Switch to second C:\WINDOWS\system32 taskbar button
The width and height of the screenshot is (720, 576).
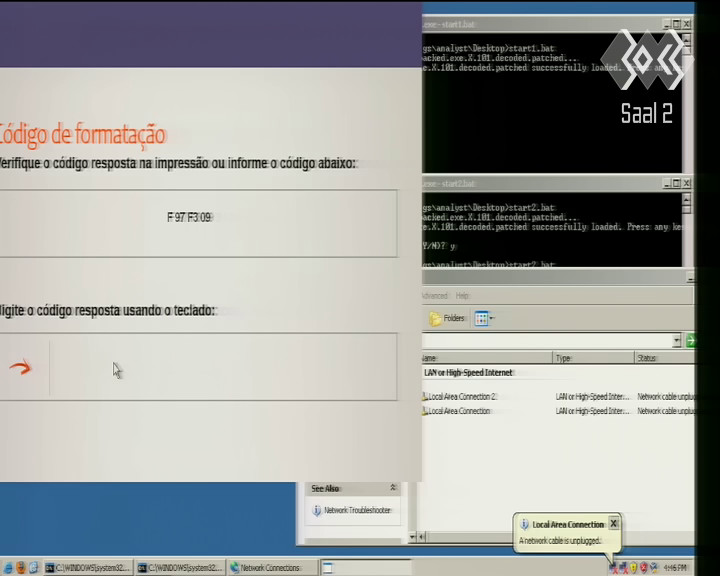tap(181, 568)
